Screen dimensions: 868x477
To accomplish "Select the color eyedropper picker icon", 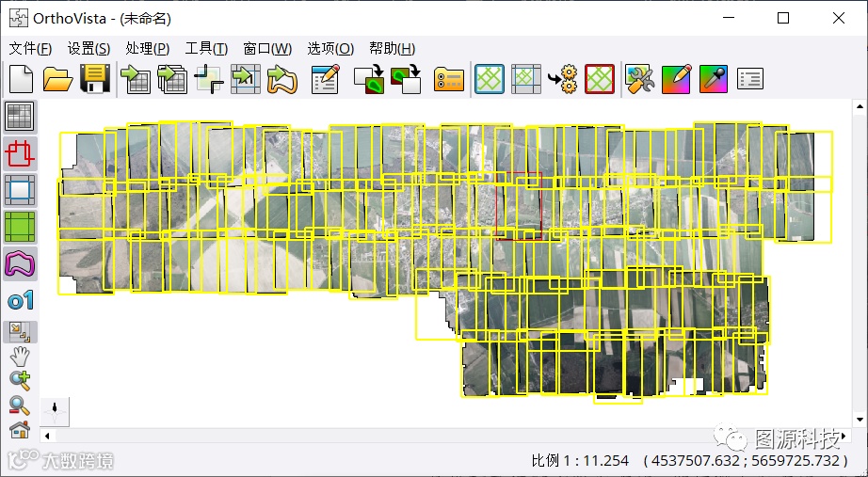I will [x=713, y=79].
